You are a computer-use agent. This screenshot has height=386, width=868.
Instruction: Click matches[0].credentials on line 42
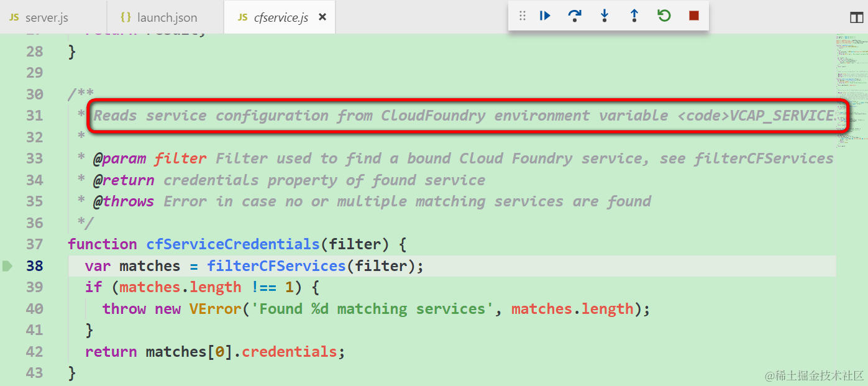(242, 352)
